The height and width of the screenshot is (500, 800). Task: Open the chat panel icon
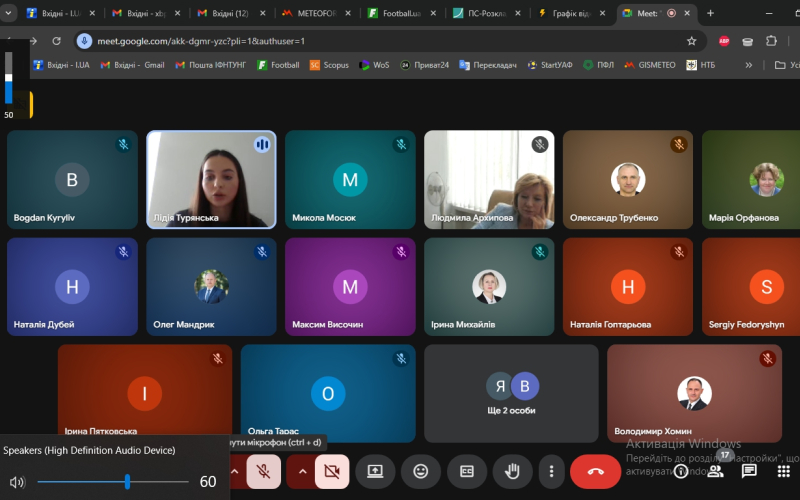(x=749, y=471)
